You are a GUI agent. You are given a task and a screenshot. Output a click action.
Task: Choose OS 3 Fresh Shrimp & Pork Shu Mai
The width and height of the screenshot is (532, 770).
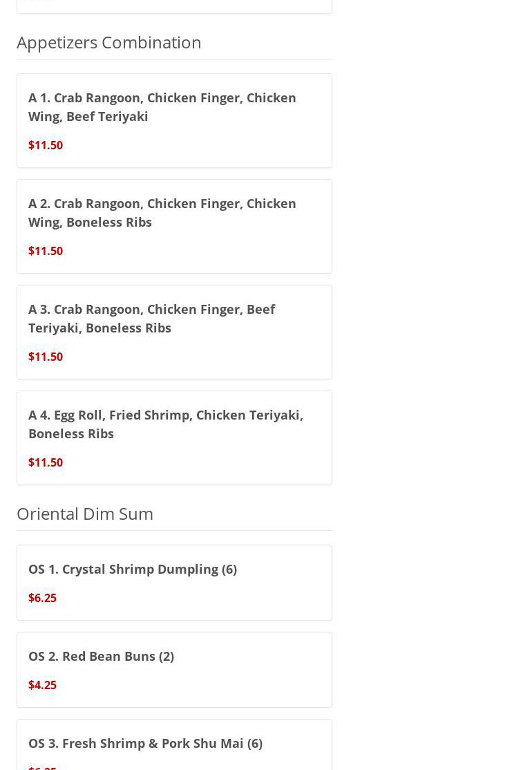click(145, 743)
